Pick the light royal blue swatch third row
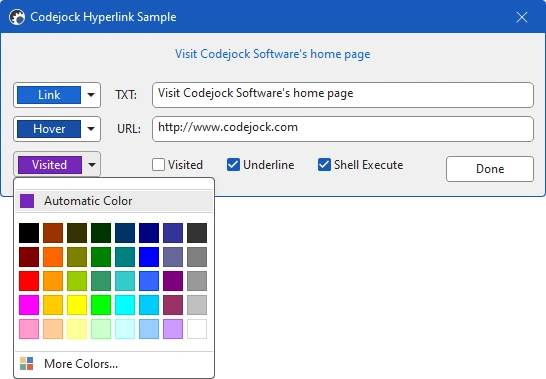This screenshot has width=546, height=379. pos(149,281)
